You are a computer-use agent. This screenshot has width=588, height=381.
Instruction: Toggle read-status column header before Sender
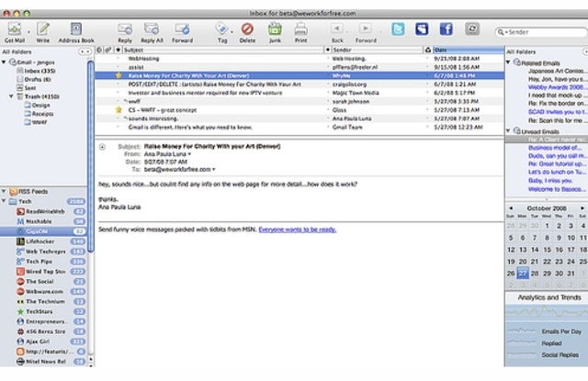328,50
